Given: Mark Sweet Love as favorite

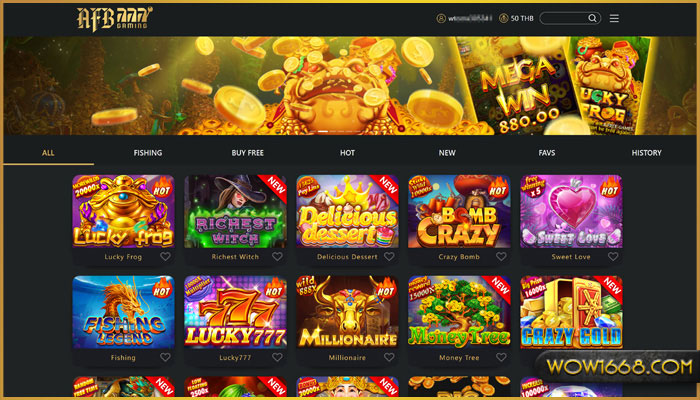Looking at the screenshot, I should [x=613, y=257].
